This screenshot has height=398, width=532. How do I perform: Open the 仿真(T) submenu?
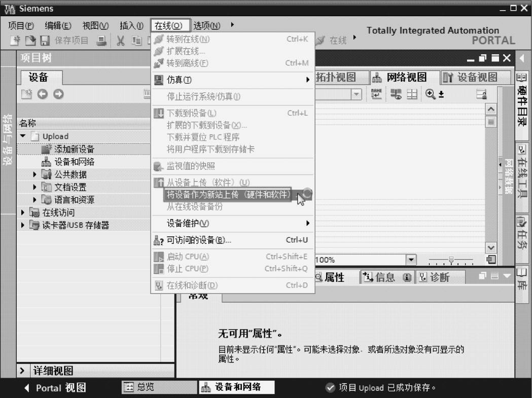232,80
